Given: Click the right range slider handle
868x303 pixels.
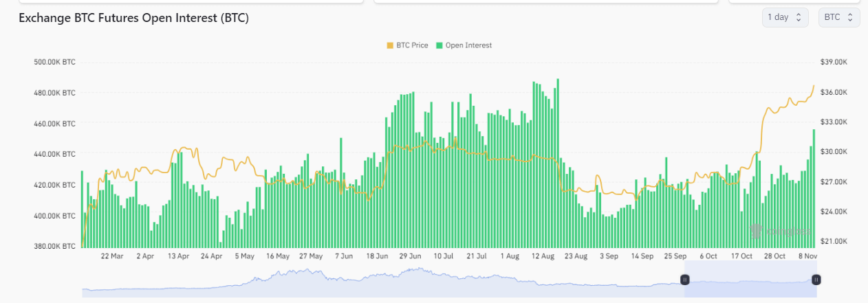Looking at the screenshot, I should pos(816,280).
